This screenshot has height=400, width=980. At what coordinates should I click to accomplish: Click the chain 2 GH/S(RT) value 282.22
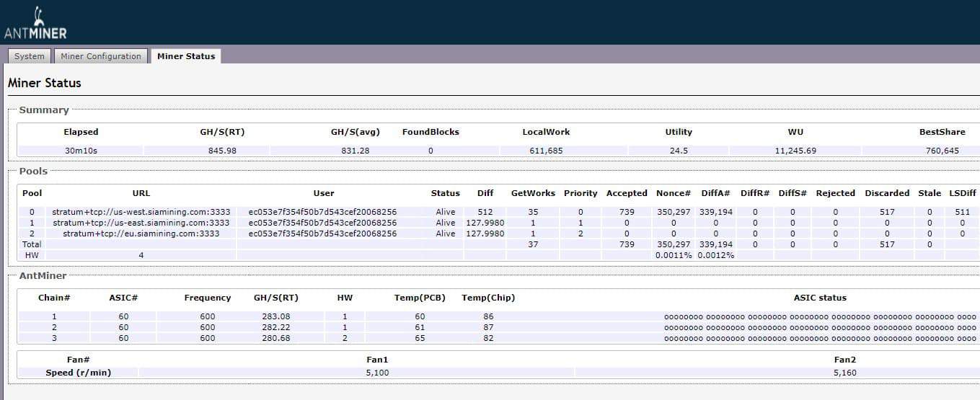pos(276,327)
